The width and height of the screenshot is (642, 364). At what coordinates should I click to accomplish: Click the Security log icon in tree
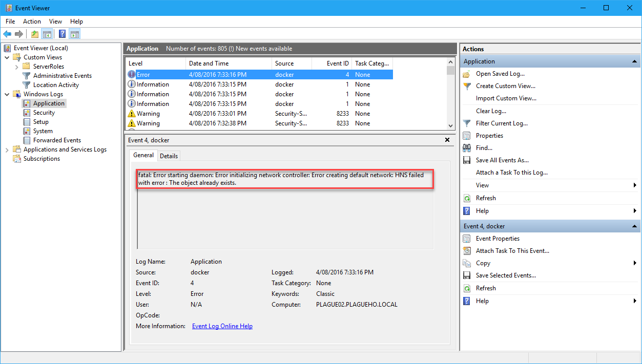28,113
